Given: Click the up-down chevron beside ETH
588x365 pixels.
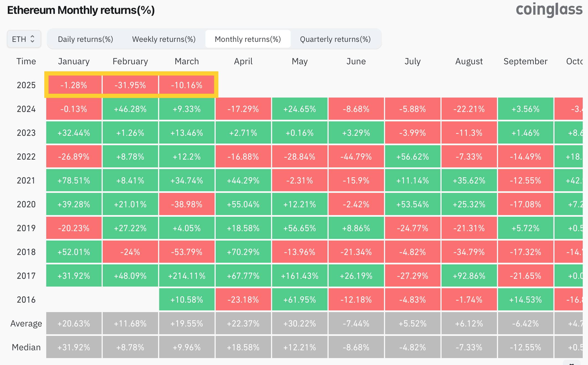Looking at the screenshot, I should (32, 39).
